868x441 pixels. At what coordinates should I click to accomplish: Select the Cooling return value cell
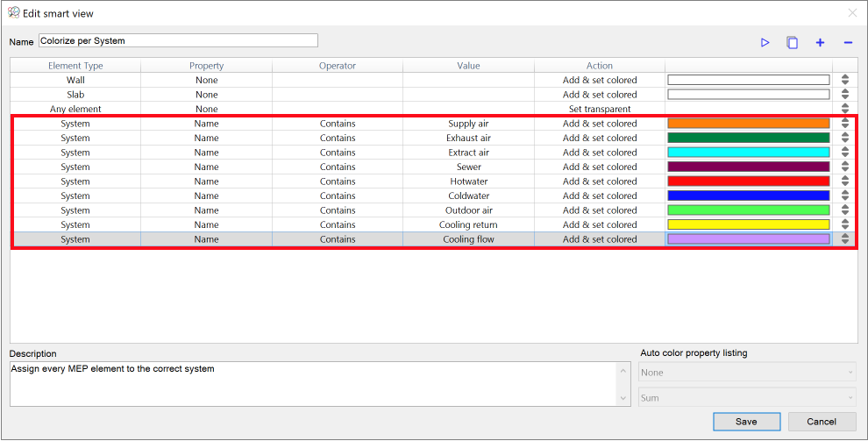coord(468,224)
